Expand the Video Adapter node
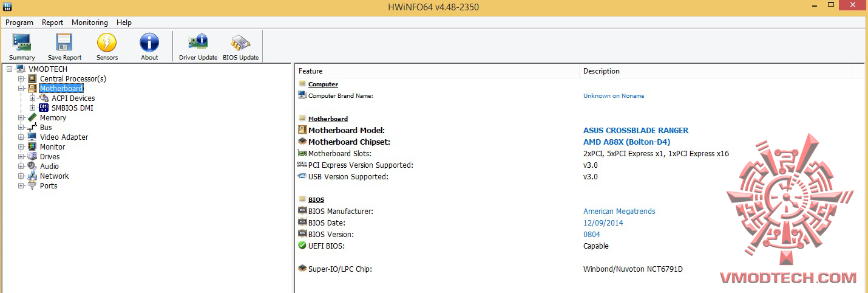The height and width of the screenshot is (293, 868). pos(21,137)
